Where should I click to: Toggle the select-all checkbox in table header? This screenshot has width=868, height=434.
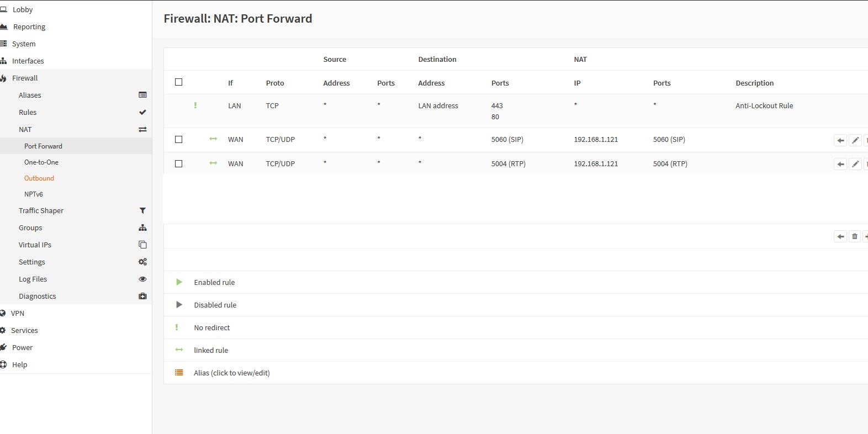coord(178,82)
